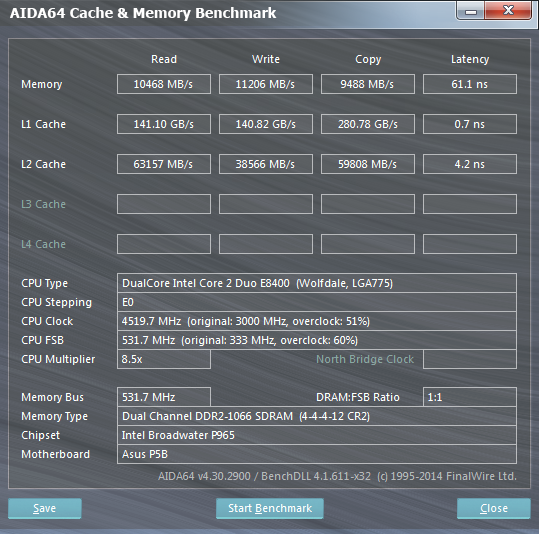Image resolution: width=539 pixels, height=534 pixels.
Task: Select L2 Cache Latency 4.2 ns
Action: click(x=470, y=164)
